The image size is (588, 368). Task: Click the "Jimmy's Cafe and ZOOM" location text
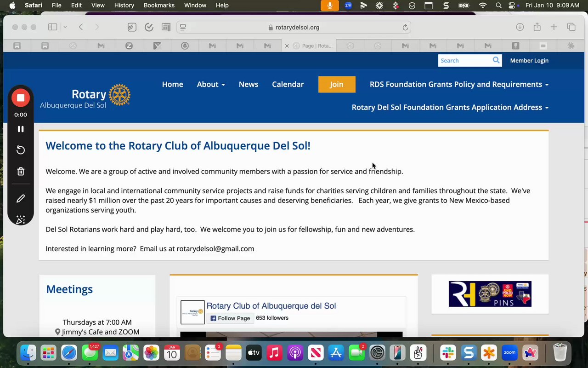point(101,332)
